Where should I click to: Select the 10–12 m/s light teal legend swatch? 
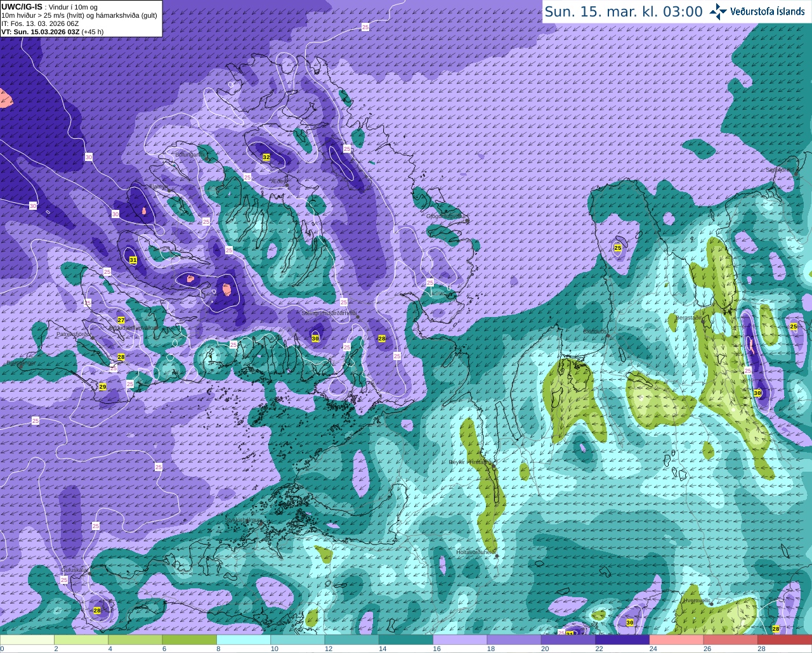click(x=298, y=640)
